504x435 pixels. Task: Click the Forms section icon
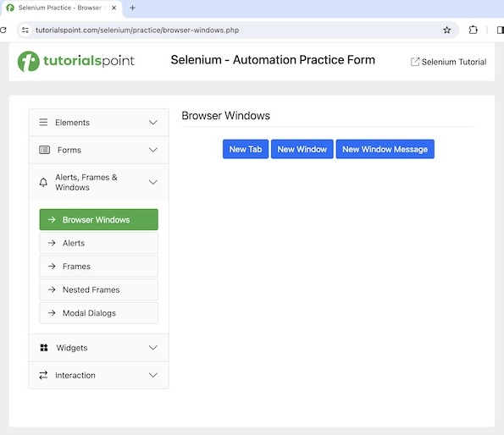pos(44,150)
